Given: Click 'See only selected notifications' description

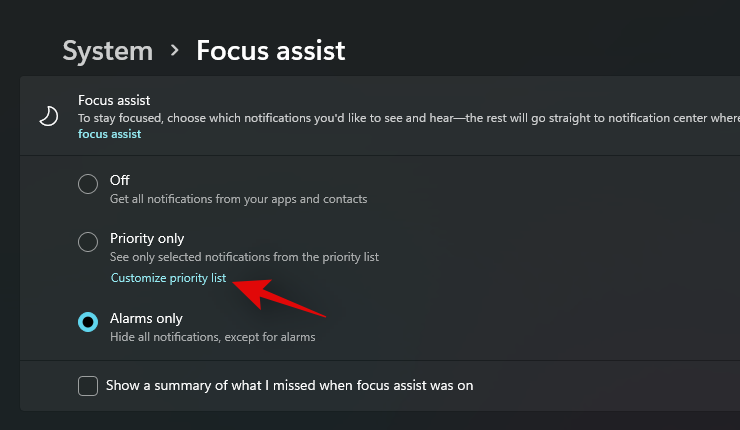Looking at the screenshot, I should (x=244, y=257).
